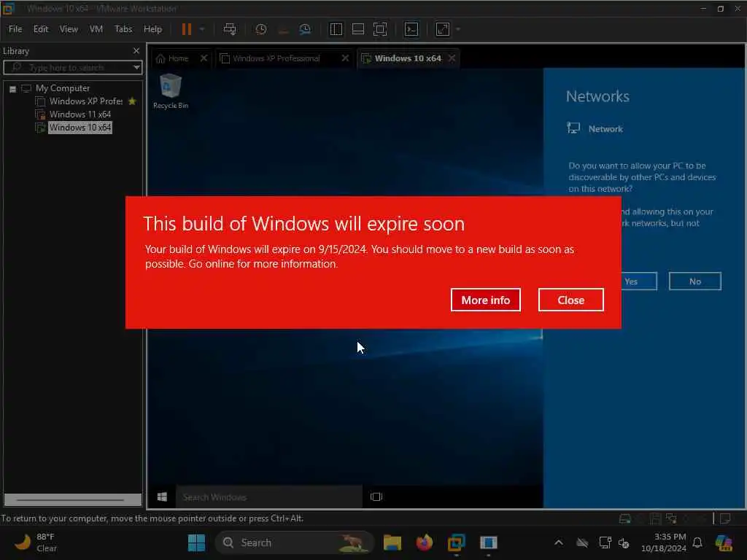Click the library horizontal scrollbar
747x560 pixels.
72,499
